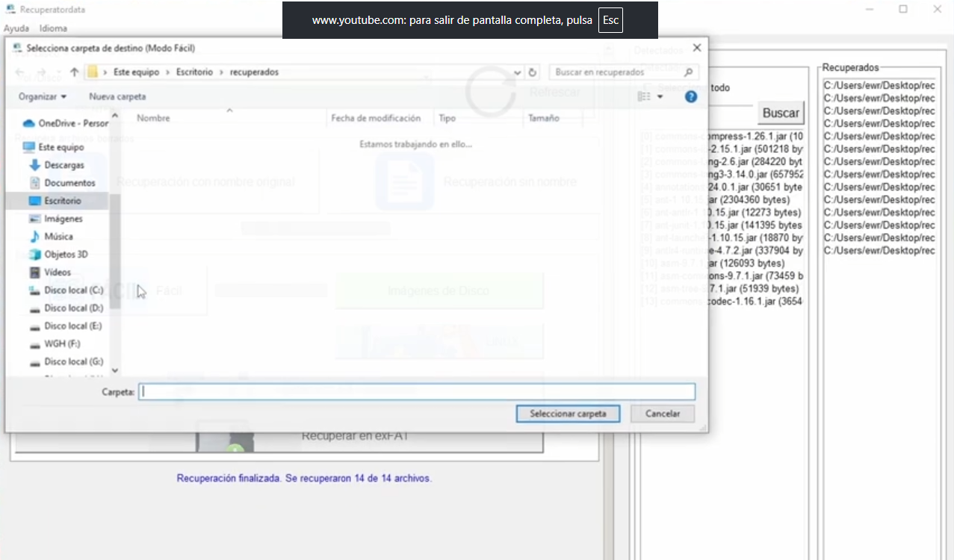The height and width of the screenshot is (560, 954).
Task: Open Descargas folder in sidebar
Action: tap(64, 165)
